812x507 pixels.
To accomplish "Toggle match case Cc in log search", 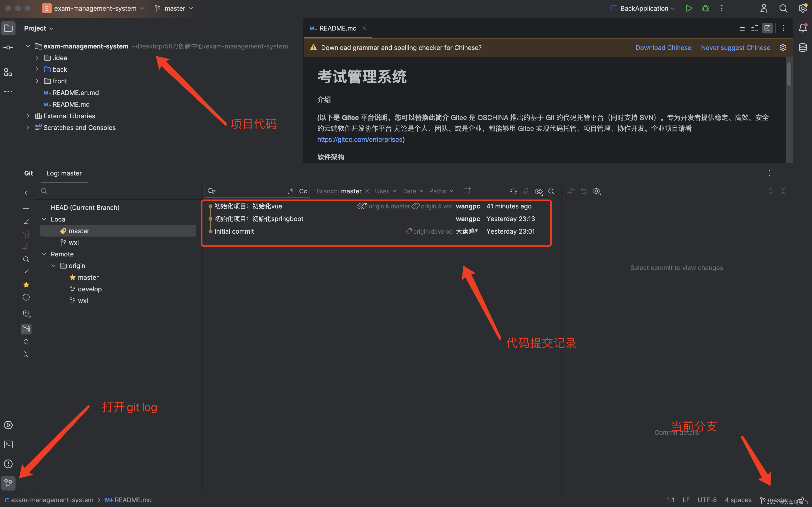I will click(x=303, y=191).
